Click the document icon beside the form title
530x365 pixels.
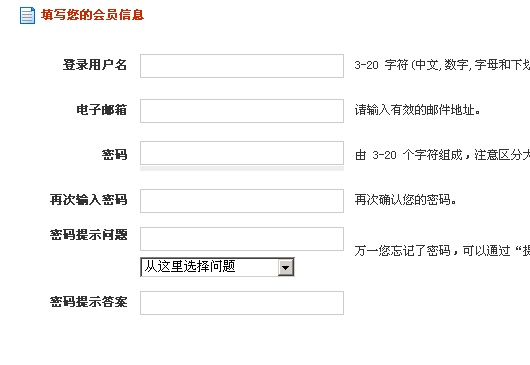27,16
